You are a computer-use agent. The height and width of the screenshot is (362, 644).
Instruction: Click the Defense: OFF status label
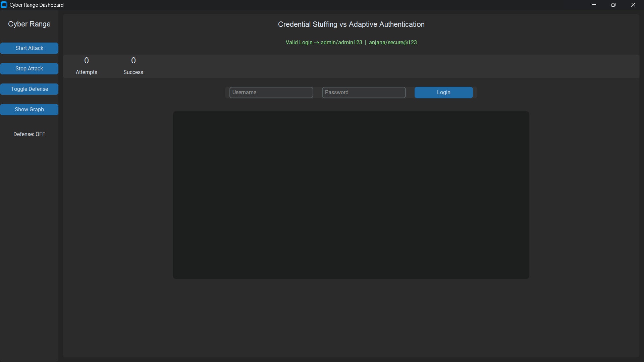point(29,134)
